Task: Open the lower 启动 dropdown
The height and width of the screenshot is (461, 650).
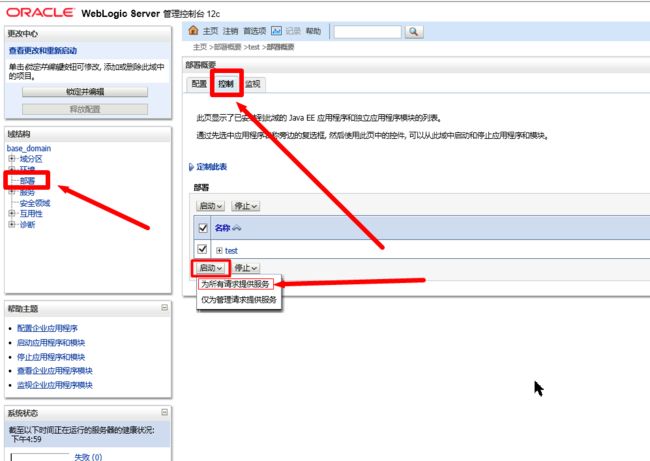Action: [x=210, y=268]
